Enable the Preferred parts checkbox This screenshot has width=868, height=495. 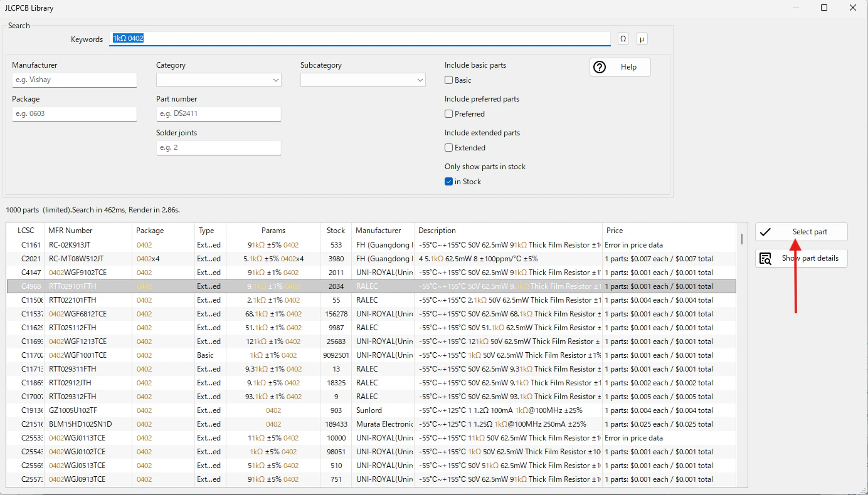448,114
